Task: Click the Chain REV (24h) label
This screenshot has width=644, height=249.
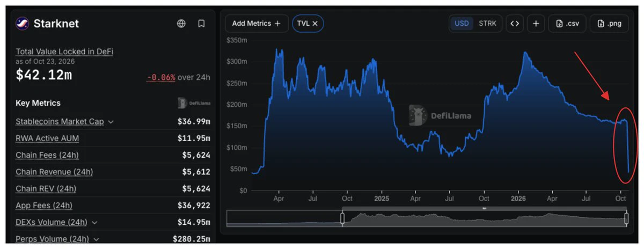Action: coord(46,188)
